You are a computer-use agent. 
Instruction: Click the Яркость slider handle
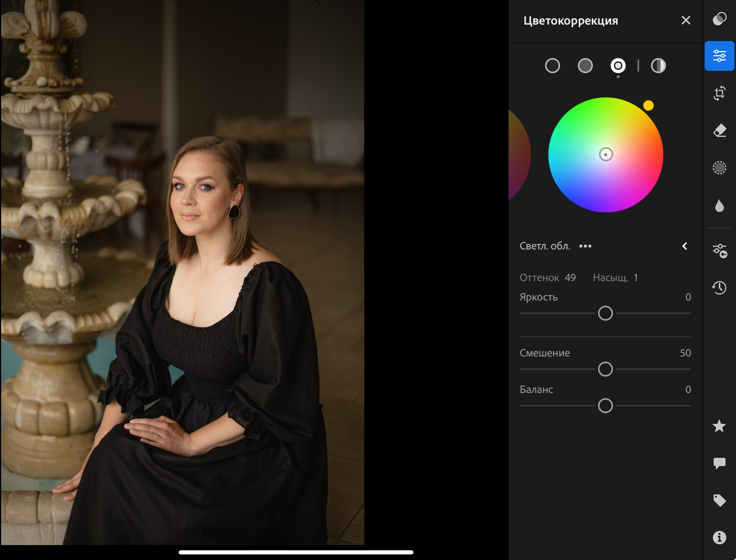(x=605, y=313)
